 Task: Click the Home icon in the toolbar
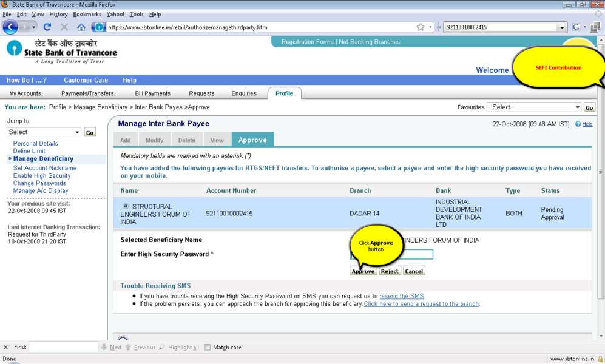pyautogui.click(x=81, y=27)
